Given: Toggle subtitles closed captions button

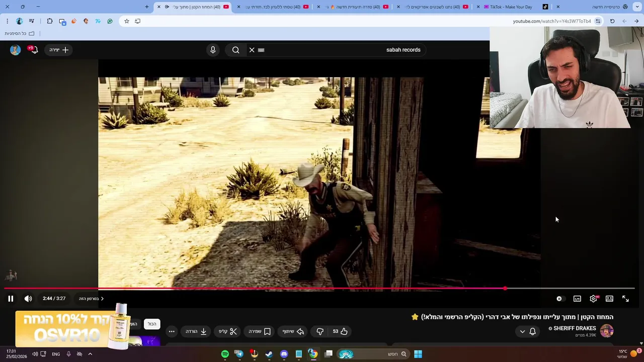Looking at the screenshot, I should click(x=577, y=299).
